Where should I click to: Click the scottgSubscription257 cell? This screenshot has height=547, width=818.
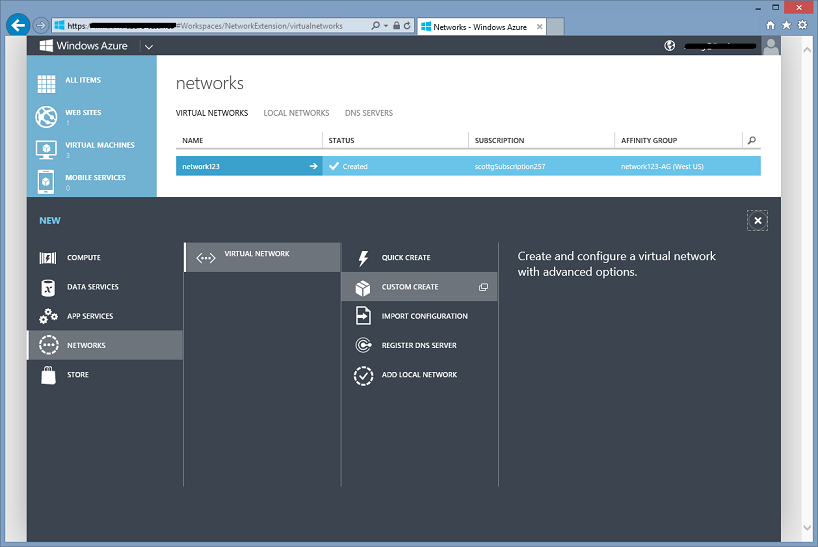coord(542,166)
